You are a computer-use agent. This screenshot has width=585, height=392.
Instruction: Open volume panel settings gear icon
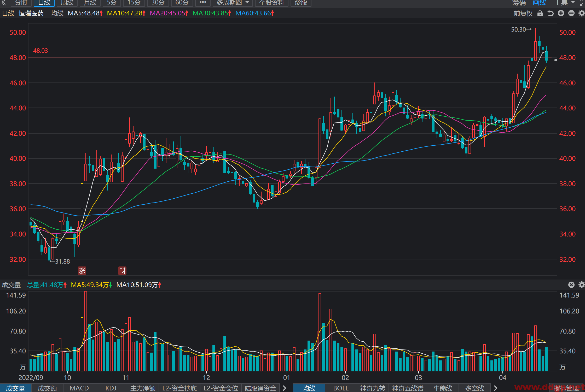(582, 285)
